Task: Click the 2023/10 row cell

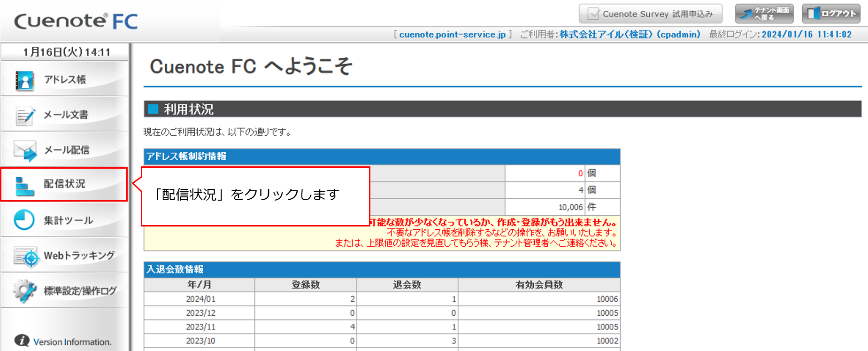Action: [x=200, y=341]
